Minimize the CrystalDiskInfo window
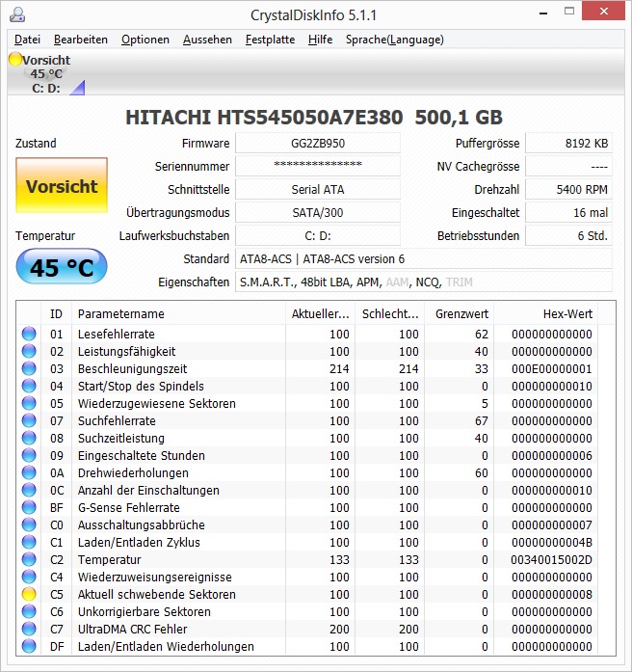Image resolution: width=632 pixels, height=672 pixels. 543,13
